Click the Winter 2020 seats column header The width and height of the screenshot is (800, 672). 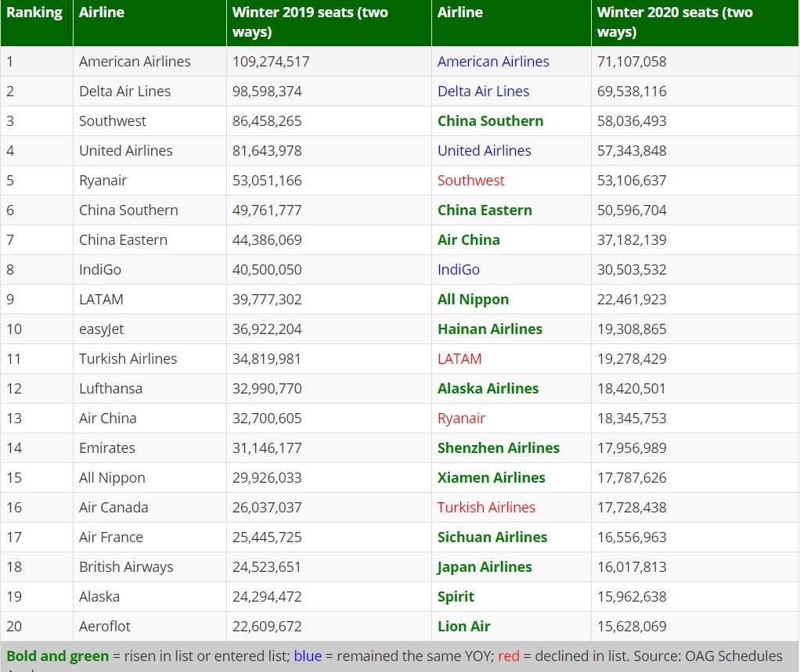click(675, 22)
